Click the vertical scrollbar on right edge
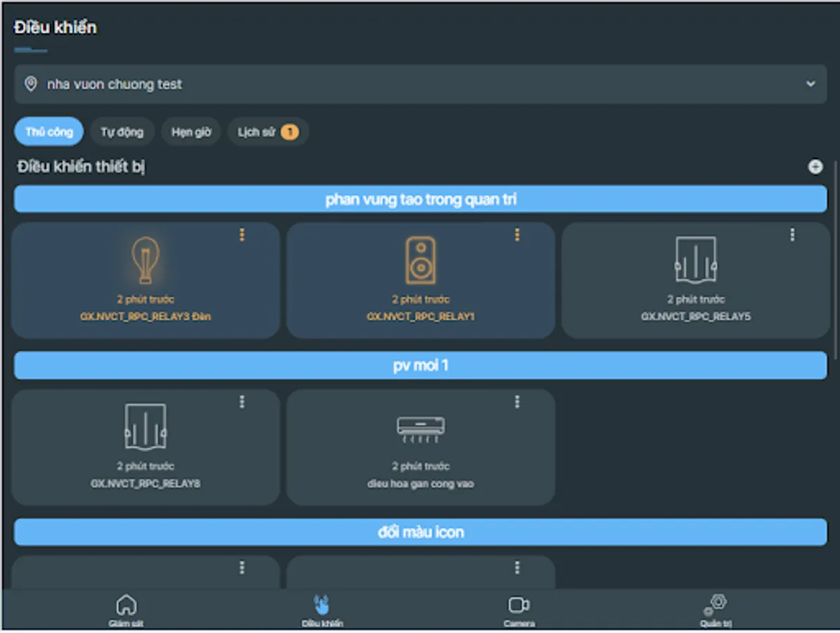 834,260
